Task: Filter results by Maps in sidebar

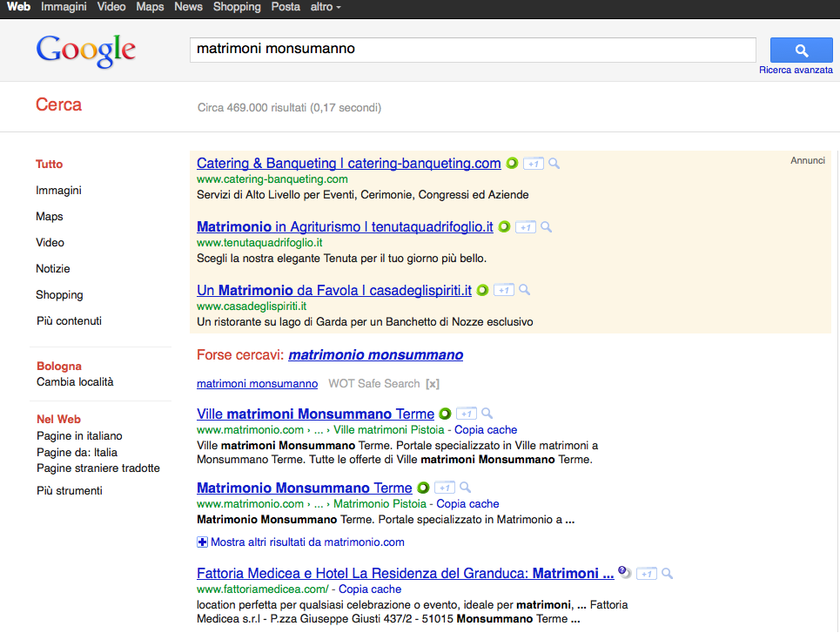Action: (x=50, y=217)
